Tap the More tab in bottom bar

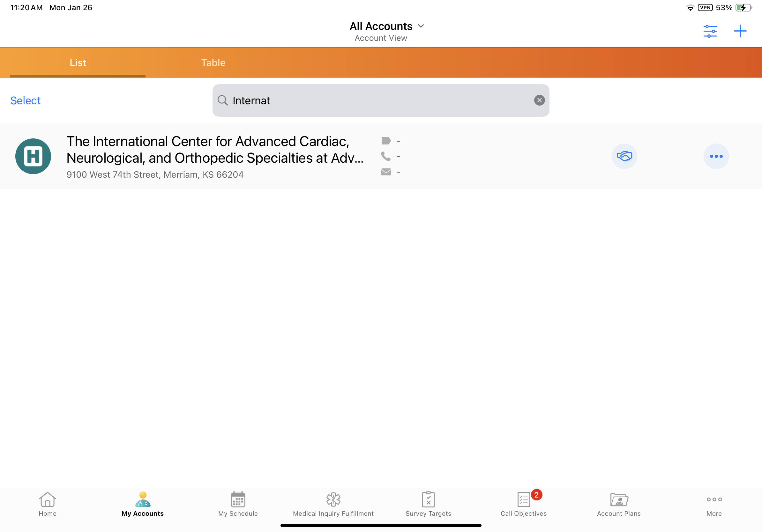(x=714, y=504)
